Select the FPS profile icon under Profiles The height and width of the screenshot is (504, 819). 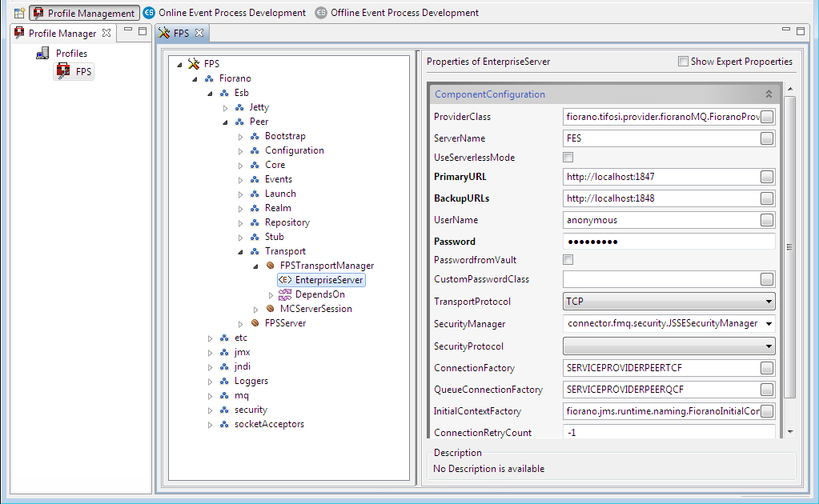click(x=63, y=71)
